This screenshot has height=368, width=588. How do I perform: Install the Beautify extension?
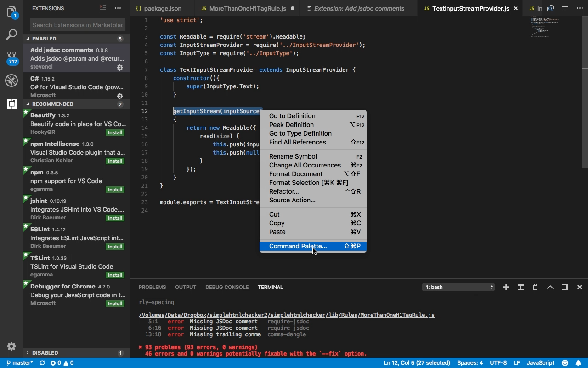[x=115, y=132]
